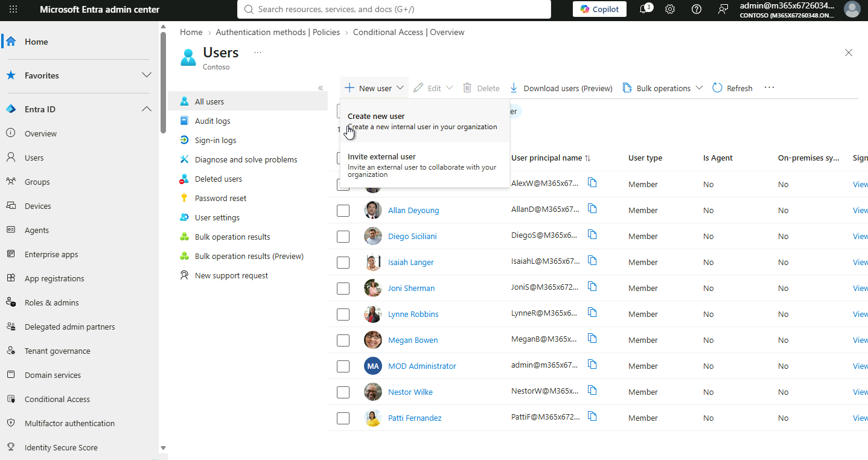Copy AllanD user principal name

pyautogui.click(x=592, y=209)
